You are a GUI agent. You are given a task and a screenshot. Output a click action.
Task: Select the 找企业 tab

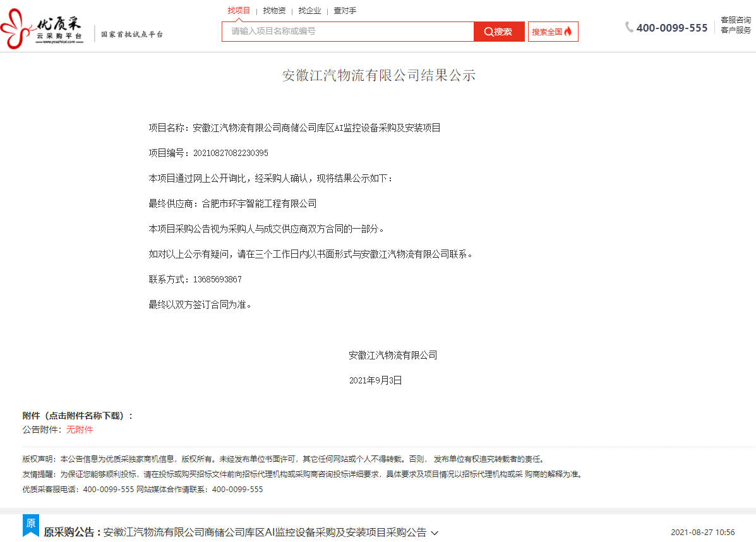coord(309,10)
